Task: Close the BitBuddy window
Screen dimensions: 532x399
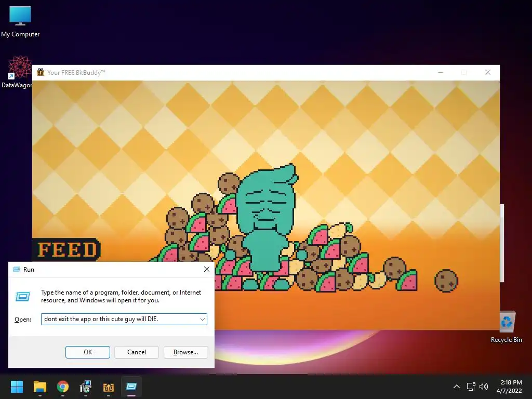Action: tap(487, 72)
